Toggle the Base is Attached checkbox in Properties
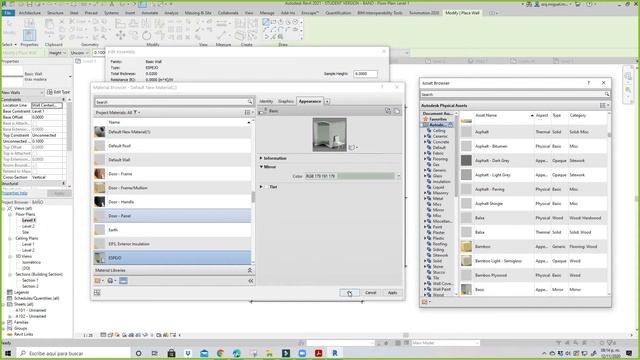Image resolution: width=640 pixels, height=360 pixels. 35,123
